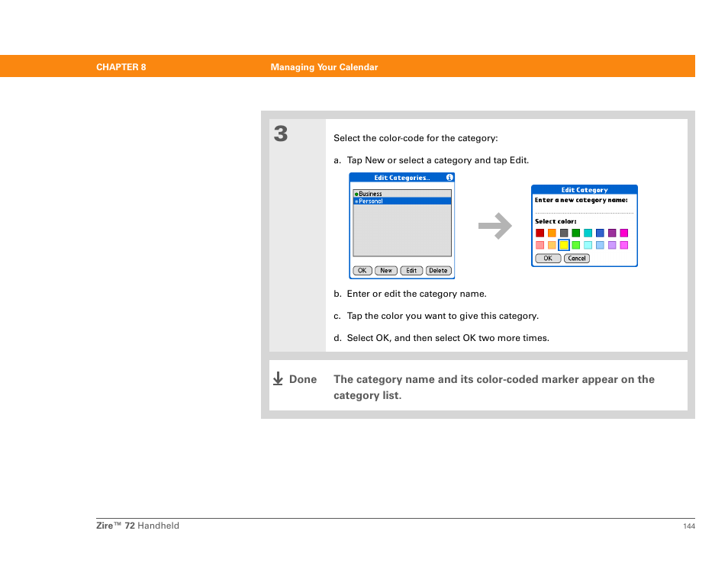Pick the light pink-red color swatch
Screen dimensions: 728x563
tap(540, 245)
